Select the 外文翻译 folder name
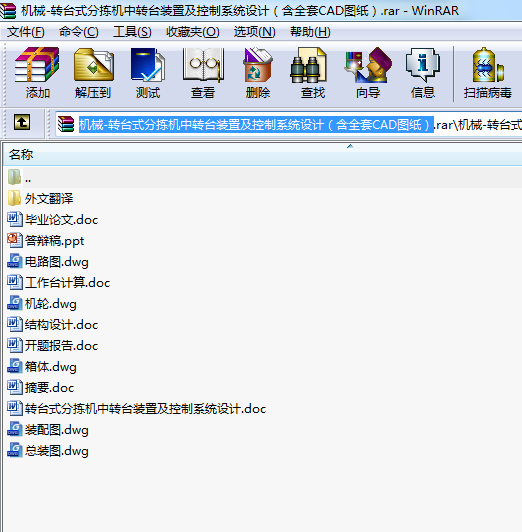The width and height of the screenshot is (522, 532). tap(49, 199)
